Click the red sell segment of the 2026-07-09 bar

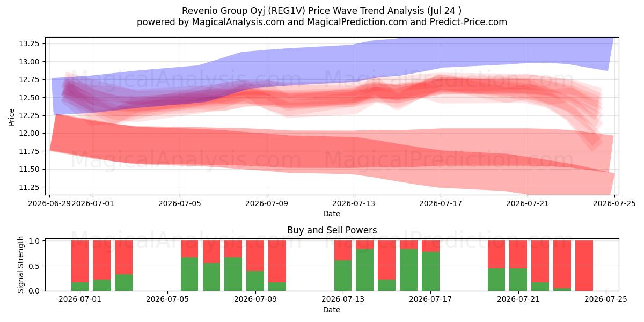point(255,256)
